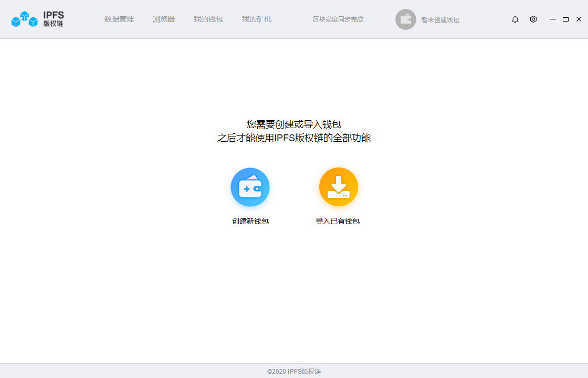The image size is (588, 378).
Task: Minimize the application window
Action: [552, 19]
